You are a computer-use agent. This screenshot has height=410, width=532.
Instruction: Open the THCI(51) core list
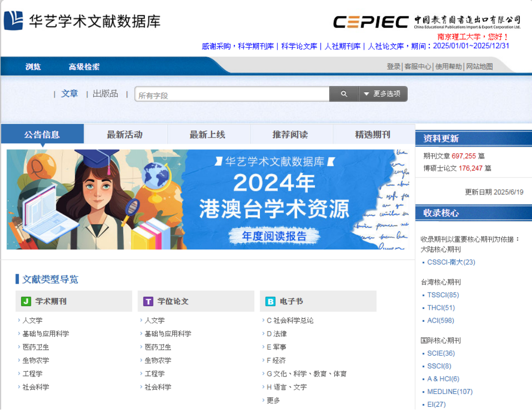441,308
